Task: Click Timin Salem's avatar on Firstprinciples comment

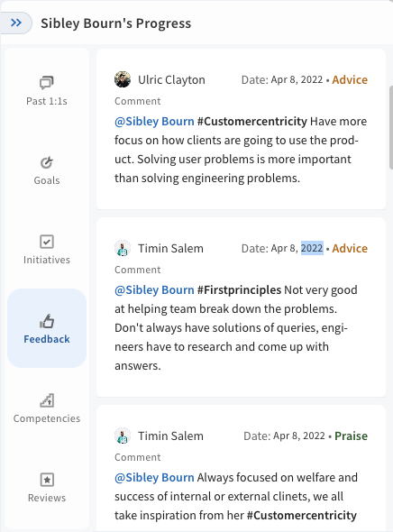Action: click(123, 248)
